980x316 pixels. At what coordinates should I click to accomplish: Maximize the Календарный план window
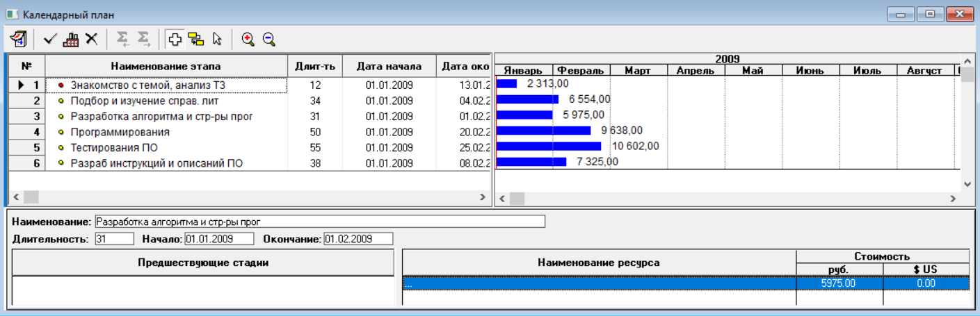pyautogui.click(x=929, y=14)
